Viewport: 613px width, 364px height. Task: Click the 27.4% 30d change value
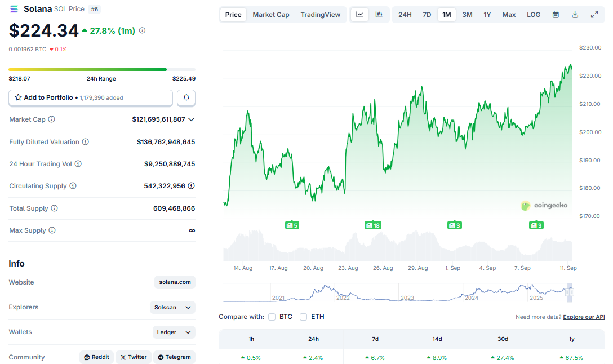503,358
